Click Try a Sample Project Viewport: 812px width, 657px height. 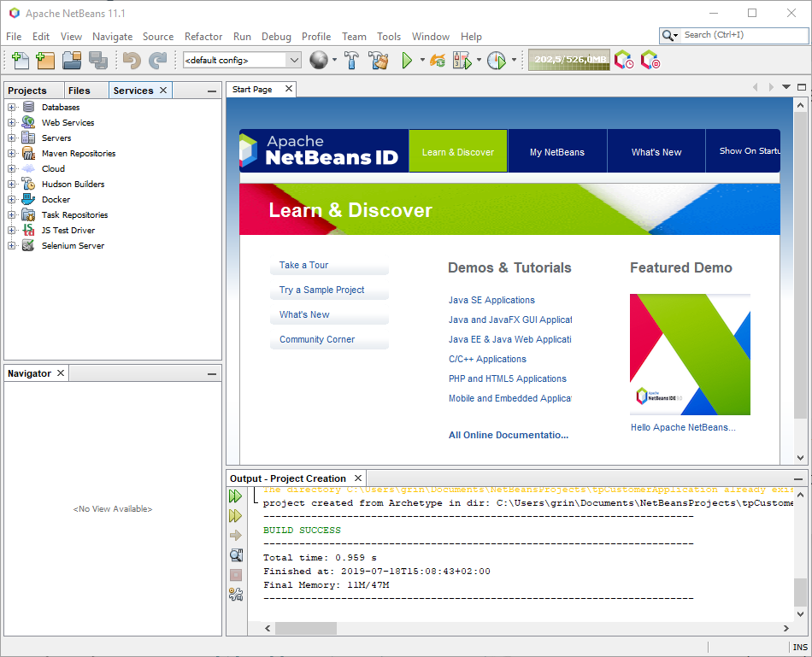point(329,290)
